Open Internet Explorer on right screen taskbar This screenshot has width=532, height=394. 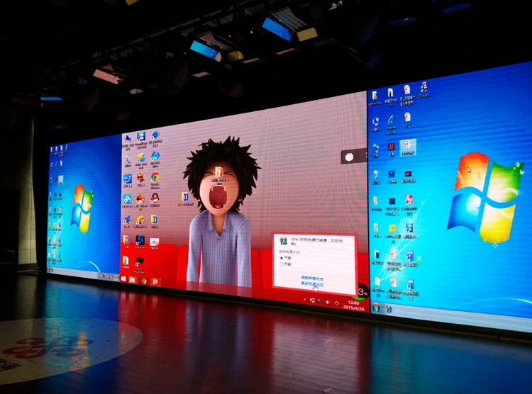(x=389, y=309)
